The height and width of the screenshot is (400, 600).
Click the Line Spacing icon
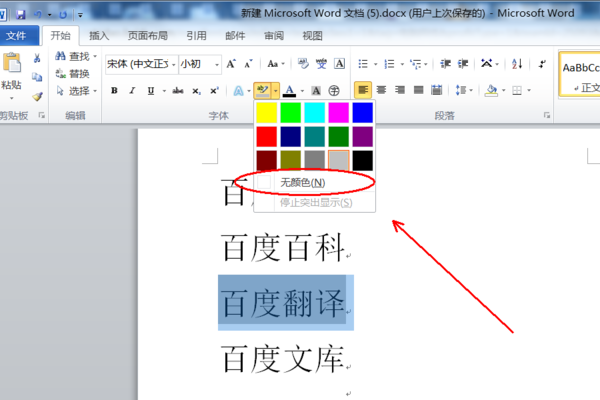coord(461,90)
